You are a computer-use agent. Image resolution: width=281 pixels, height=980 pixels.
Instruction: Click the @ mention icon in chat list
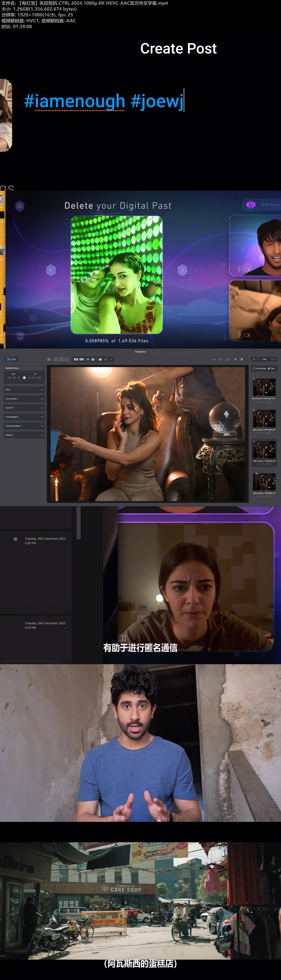16,539
